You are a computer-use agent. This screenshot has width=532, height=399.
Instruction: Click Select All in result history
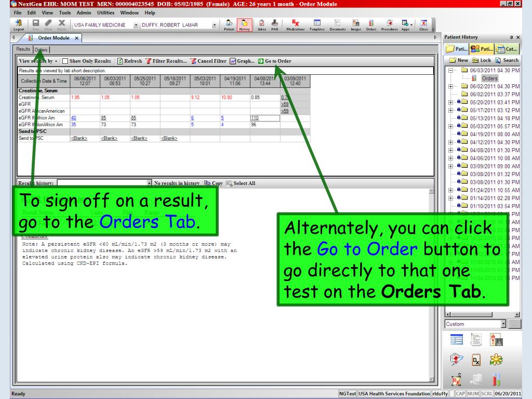pyautogui.click(x=241, y=183)
